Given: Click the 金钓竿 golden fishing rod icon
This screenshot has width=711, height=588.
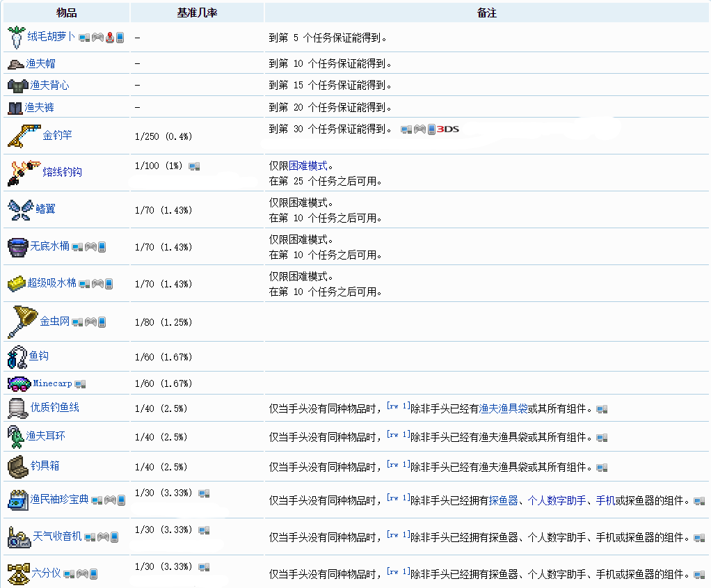Looking at the screenshot, I should click(x=24, y=136).
